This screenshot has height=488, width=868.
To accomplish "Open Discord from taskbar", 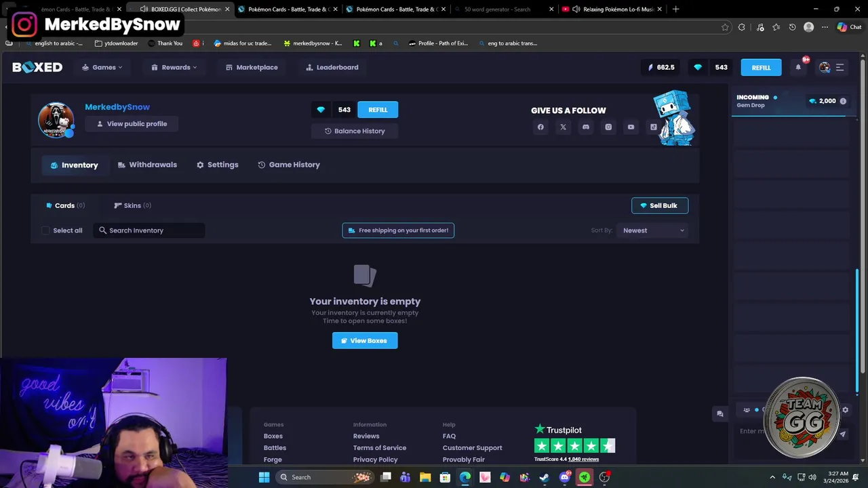I will click(x=564, y=477).
